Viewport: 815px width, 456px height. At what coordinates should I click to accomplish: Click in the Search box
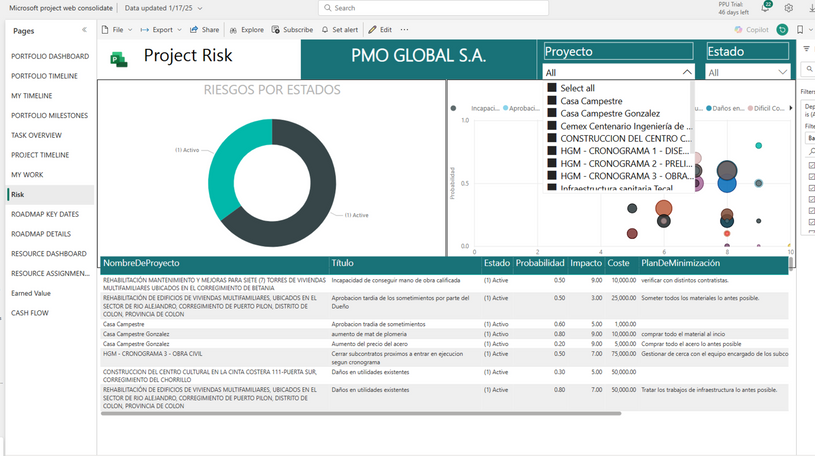click(433, 8)
